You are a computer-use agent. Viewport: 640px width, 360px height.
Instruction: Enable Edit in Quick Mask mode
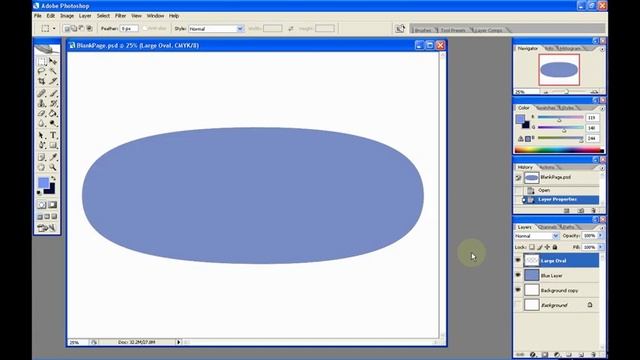pyautogui.click(x=53, y=204)
